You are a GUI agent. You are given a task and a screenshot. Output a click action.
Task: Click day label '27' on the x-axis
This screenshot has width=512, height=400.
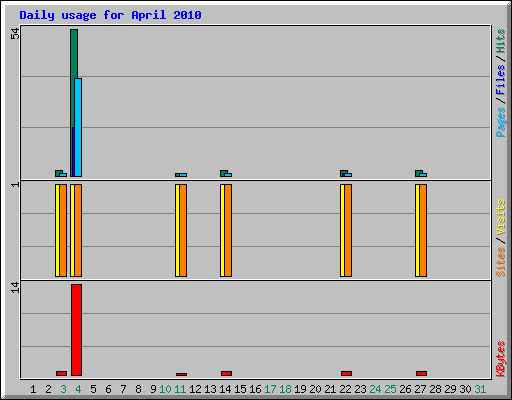coord(420,389)
